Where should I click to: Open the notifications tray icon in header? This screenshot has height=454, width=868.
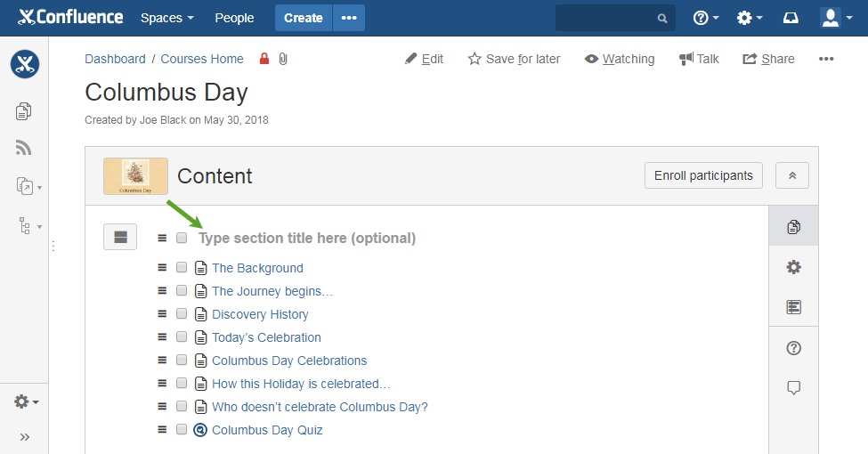point(791,18)
